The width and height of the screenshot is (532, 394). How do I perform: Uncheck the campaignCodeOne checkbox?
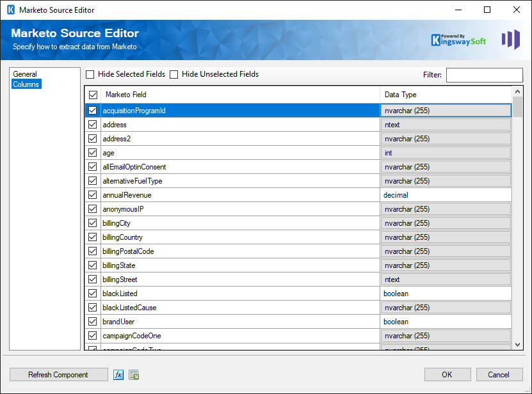[x=92, y=336]
